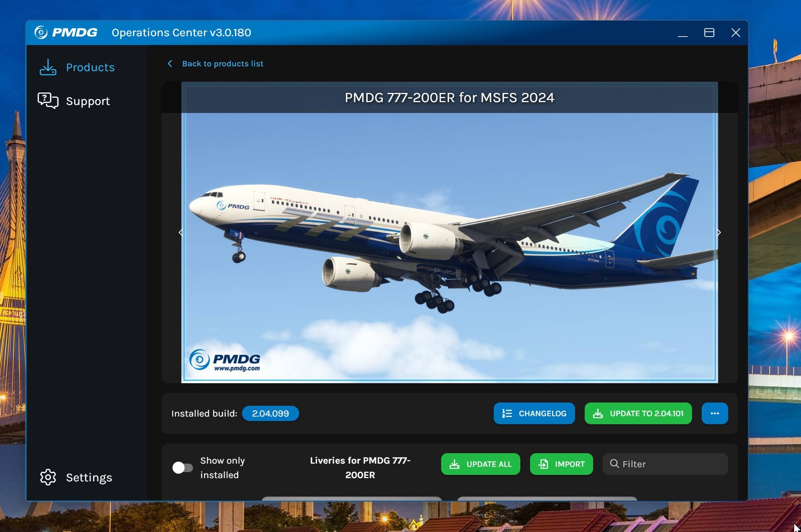Select the Support sidebar item

[x=74, y=101]
